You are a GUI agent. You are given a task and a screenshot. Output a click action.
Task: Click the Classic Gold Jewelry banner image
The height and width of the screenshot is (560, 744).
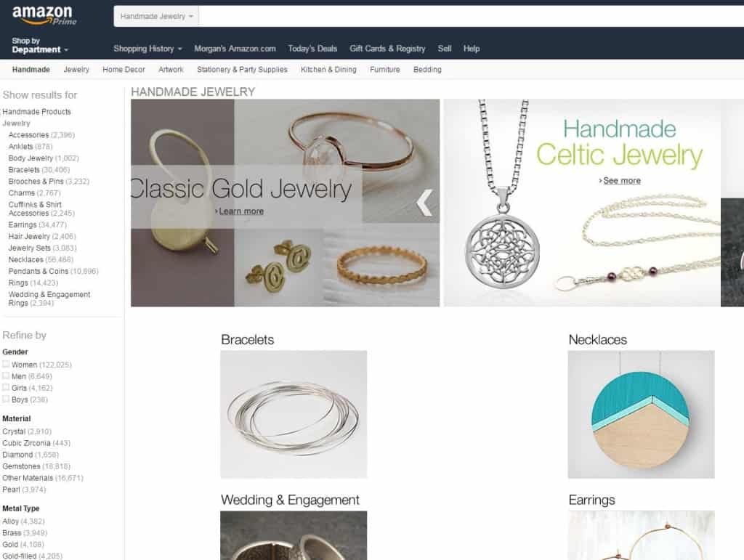(x=285, y=203)
